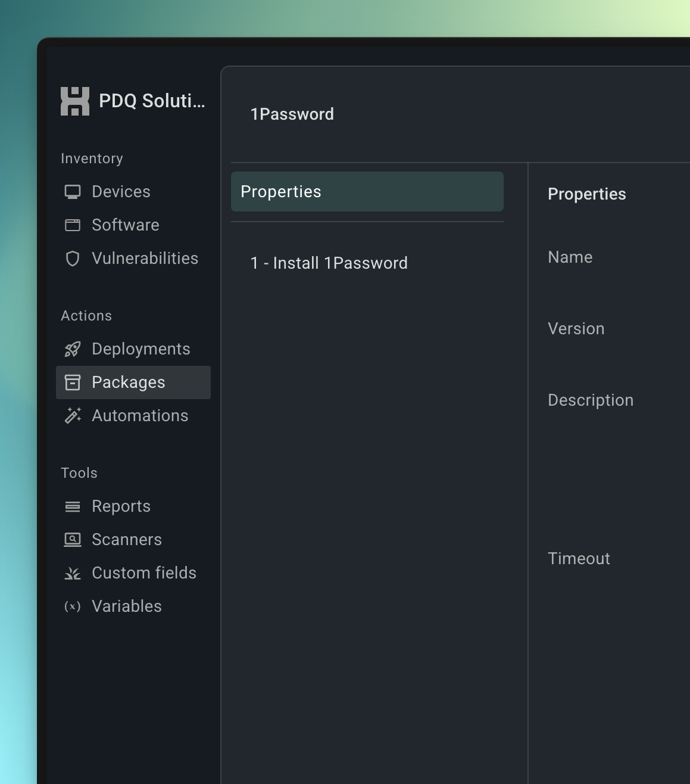690x784 pixels.
Task: Click the Properties panel heading
Action: click(587, 194)
